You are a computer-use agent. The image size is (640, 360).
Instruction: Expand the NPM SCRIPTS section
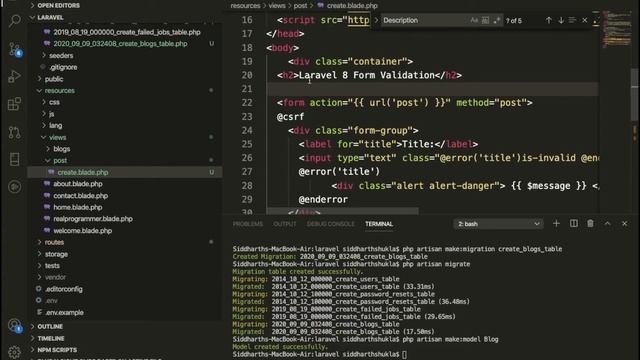(x=57, y=350)
